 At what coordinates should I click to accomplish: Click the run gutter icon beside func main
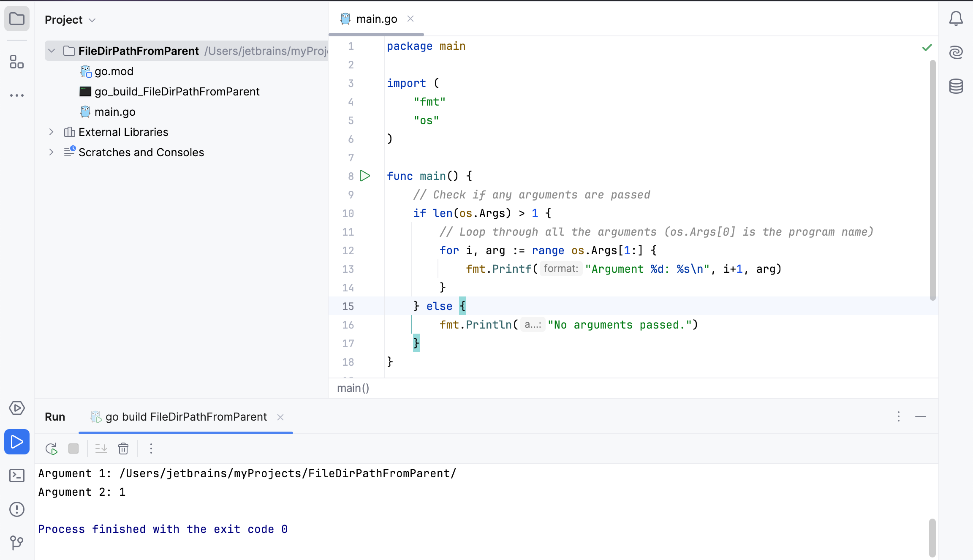tap(365, 176)
